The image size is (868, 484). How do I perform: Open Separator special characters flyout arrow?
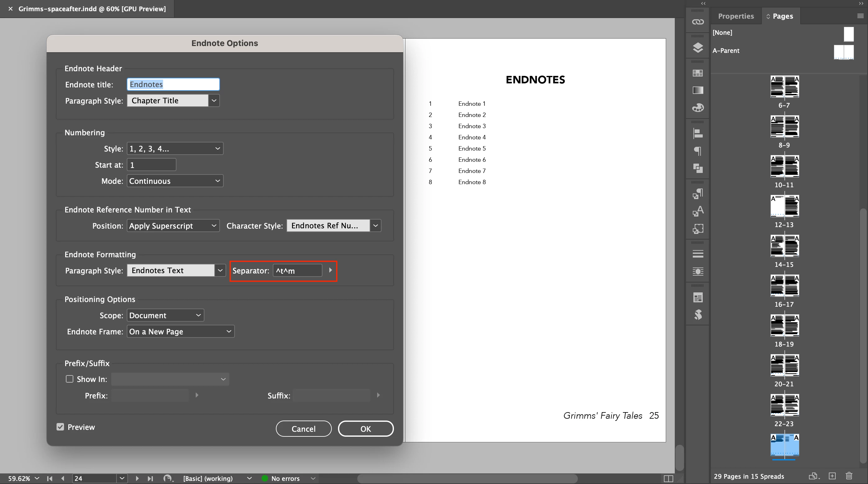click(330, 270)
